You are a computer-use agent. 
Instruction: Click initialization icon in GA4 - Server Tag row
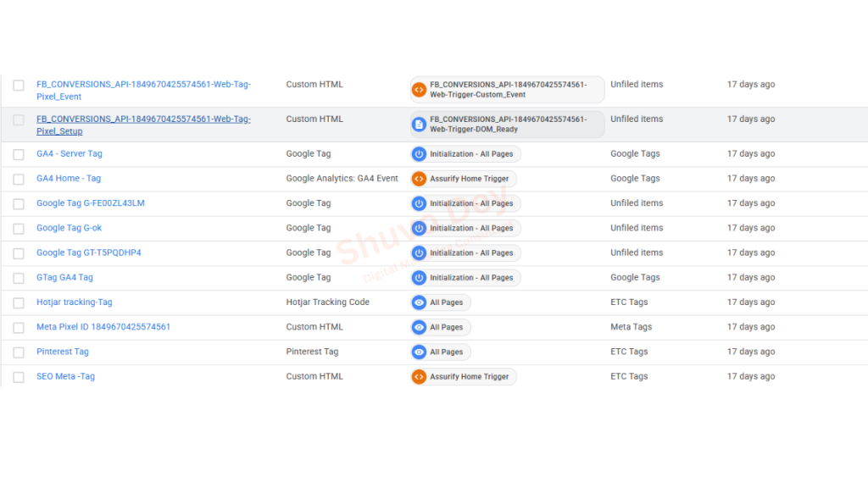coord(419,154)
